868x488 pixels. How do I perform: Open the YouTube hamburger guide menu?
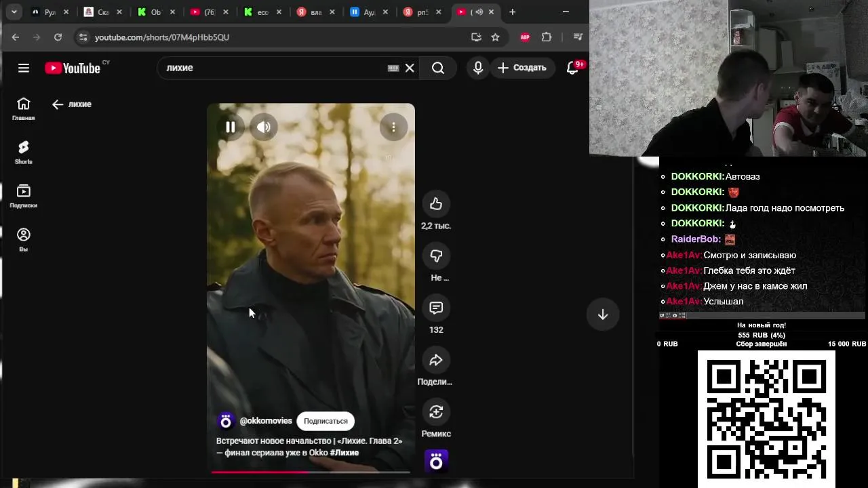[24, 68]
